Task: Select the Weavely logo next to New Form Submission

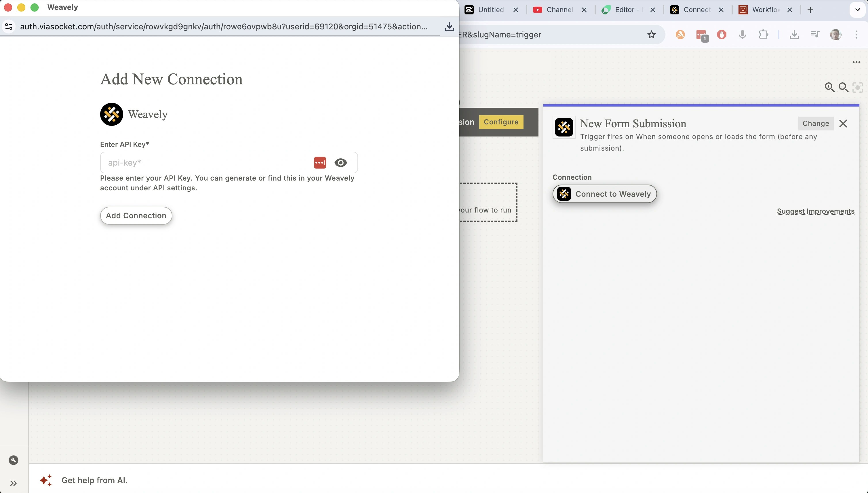Action: click(x=564, y=127)
